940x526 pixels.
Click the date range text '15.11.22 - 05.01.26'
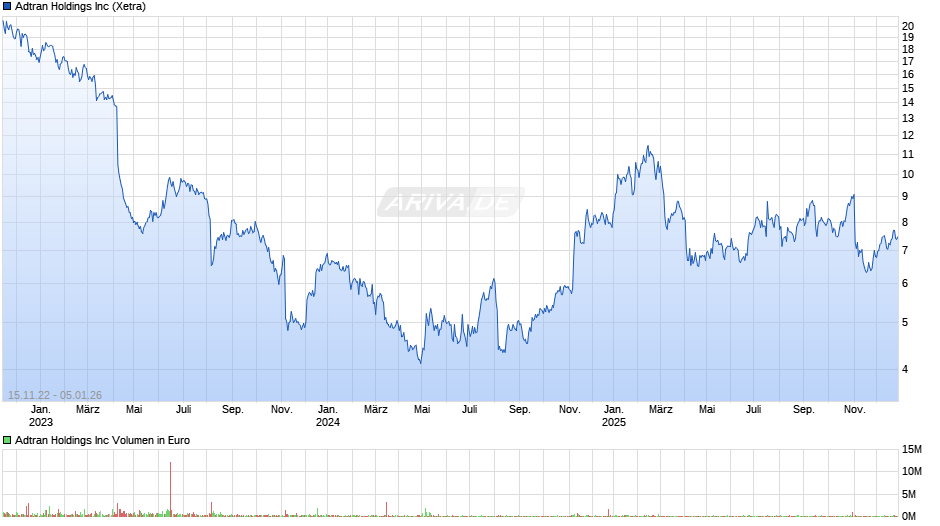click(x=55, y=395)
